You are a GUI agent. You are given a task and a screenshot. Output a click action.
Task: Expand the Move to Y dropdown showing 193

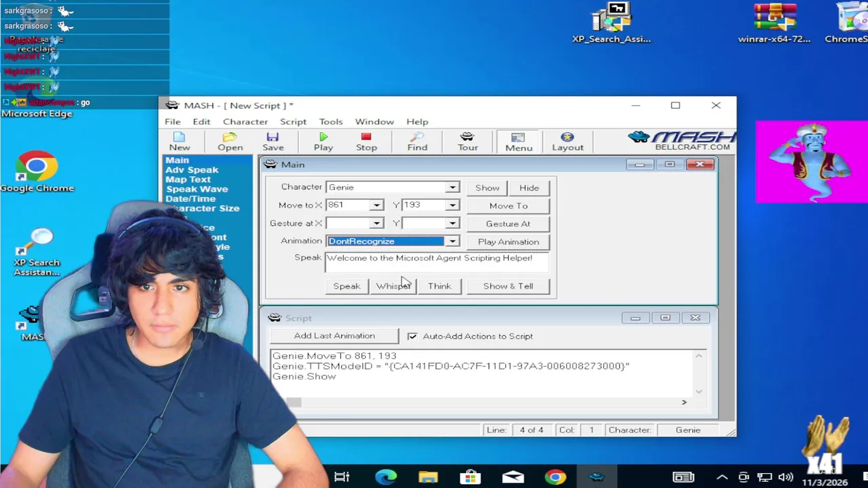[452, 205]
